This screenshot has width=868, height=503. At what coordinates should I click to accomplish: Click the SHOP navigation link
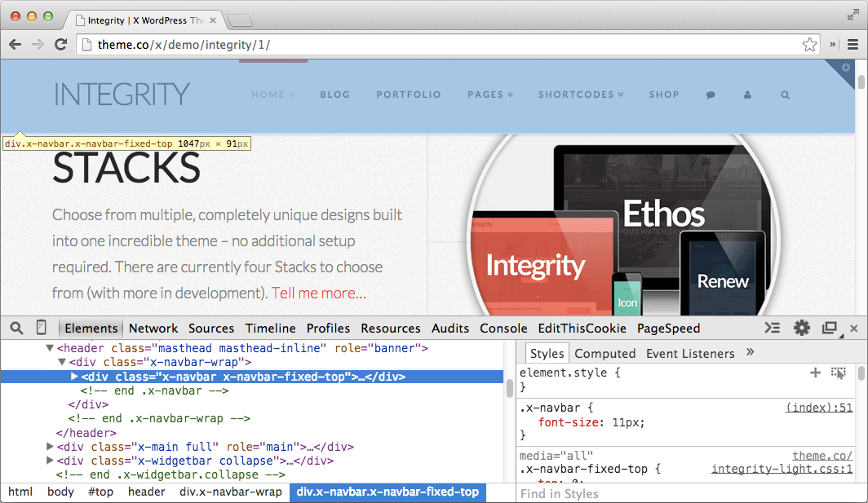pyautogui.click(x=664, y=95)
